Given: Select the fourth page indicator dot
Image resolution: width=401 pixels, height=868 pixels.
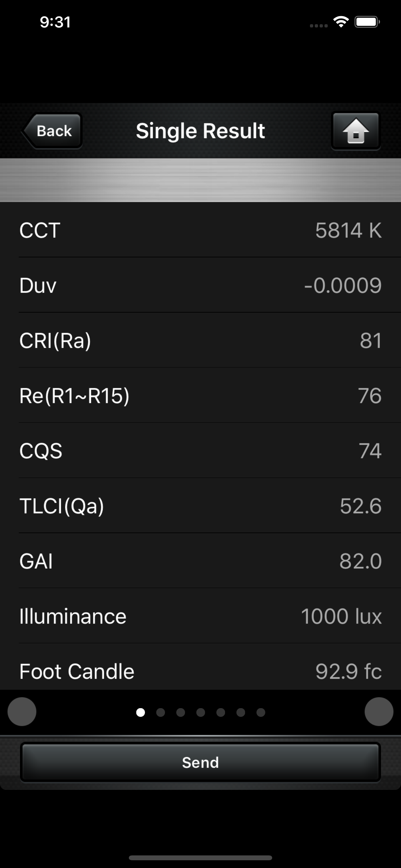Looking at the screenshot, I should point(200,712).
